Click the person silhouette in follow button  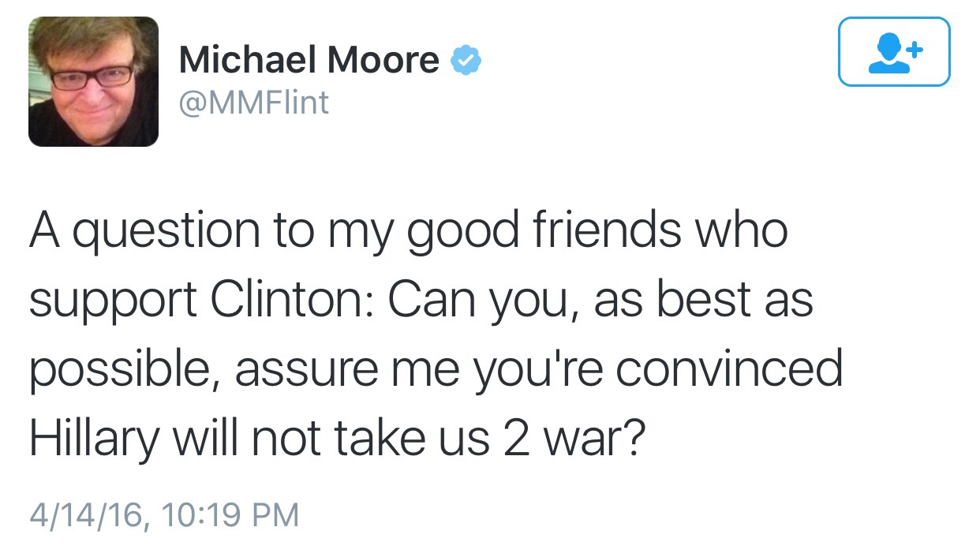click(885, 54)
